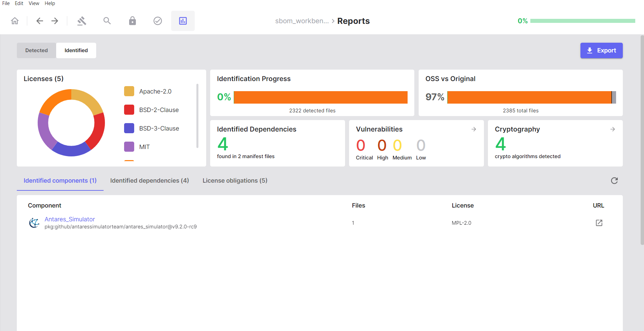This screenshot has height=331, width=644.
Task: Click the Antares_Simulator component logo
Action: [34, 223]
